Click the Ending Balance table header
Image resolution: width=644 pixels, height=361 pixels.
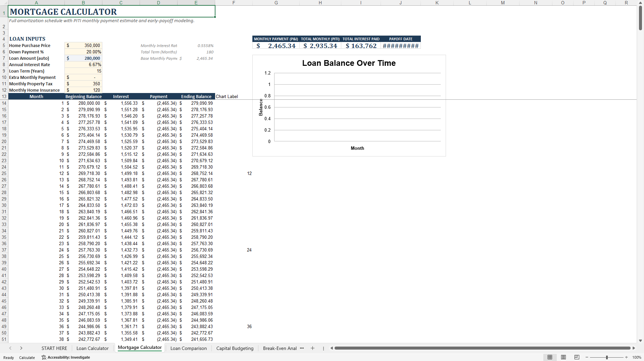196,97
